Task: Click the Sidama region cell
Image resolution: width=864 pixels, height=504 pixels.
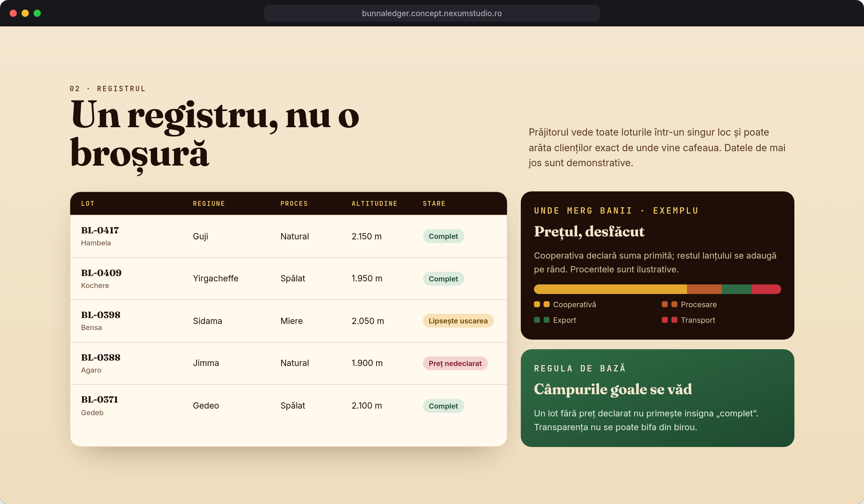Action: tap(207, 321)
